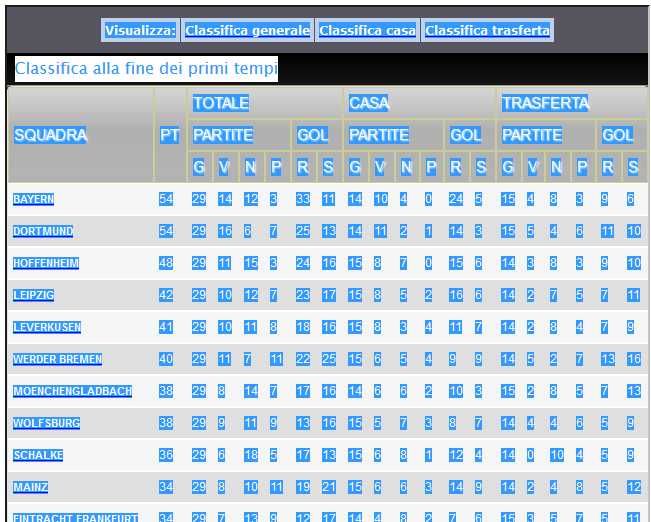This screenshot has width=651, height=522.
Task: Open the MOENCHENGLADBACH team link
Action: 72,391
